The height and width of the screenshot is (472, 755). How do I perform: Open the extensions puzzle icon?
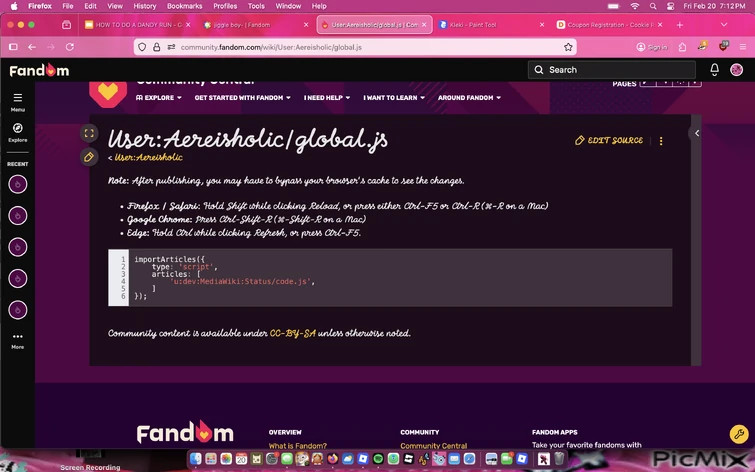[x=682, y=47]
